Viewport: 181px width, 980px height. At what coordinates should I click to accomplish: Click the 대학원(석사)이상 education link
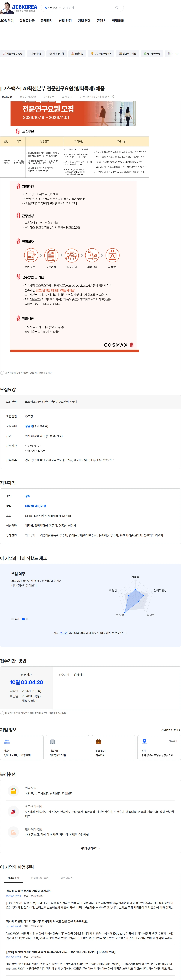point(35,506)
